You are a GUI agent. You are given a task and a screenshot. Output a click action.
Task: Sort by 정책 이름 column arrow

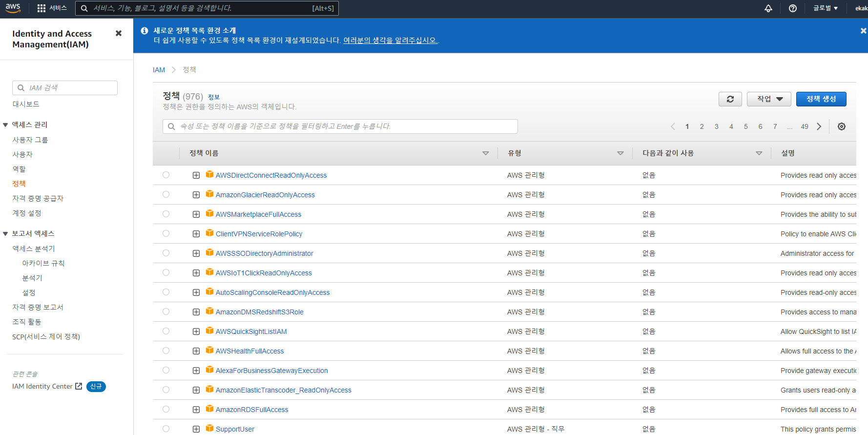tap(485, 153)
